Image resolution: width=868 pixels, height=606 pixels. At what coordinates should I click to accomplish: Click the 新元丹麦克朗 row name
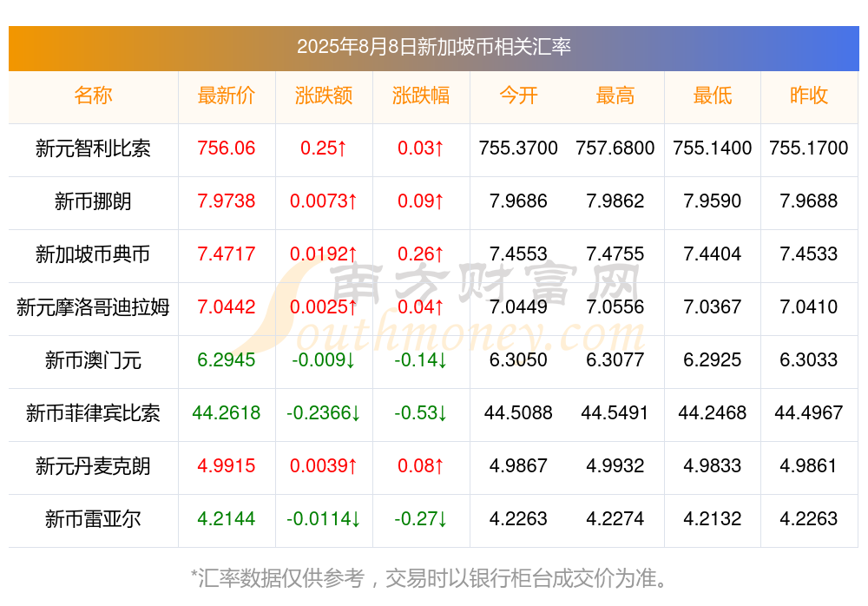(93, 466)
